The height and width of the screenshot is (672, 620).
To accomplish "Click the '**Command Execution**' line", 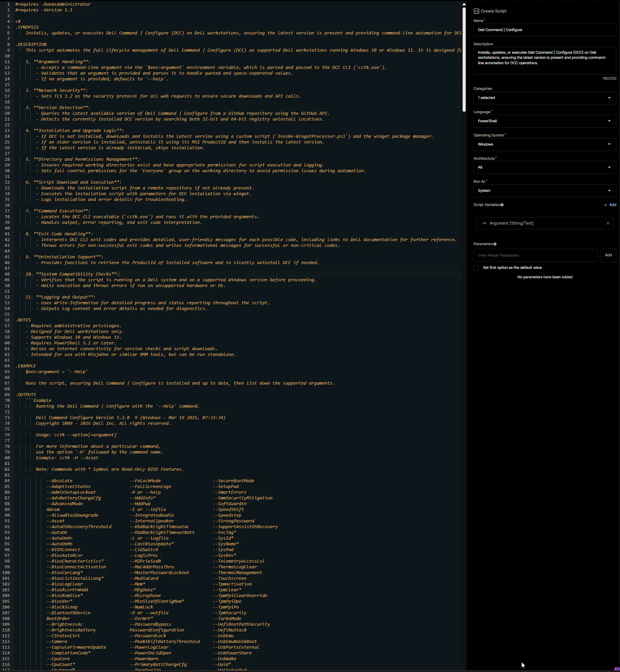I will (x=58, y=211).
